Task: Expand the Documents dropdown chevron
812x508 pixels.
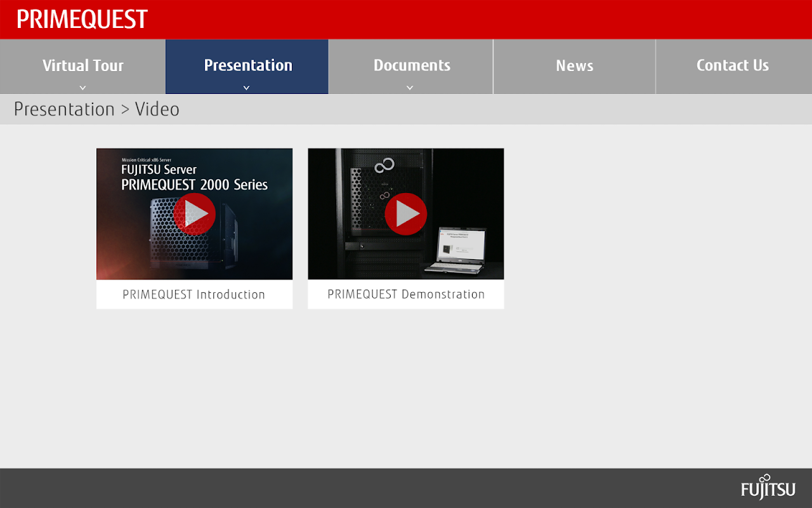Action: point(410,88)
